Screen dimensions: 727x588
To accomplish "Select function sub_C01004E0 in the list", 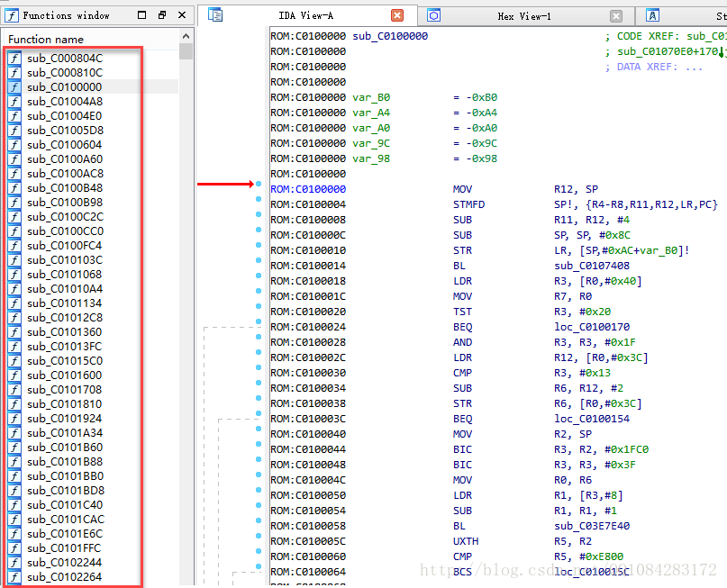I will (64, 115).
